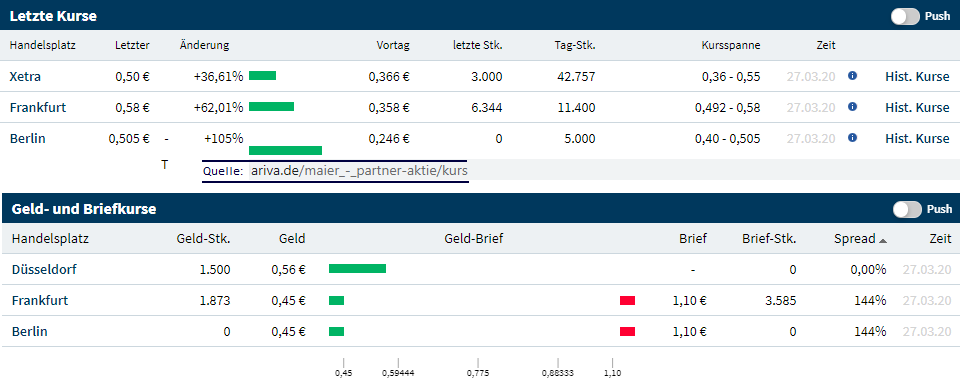Click the red Frankfurt Brief bar
The image size is (960, 385).
coord(628,301)
